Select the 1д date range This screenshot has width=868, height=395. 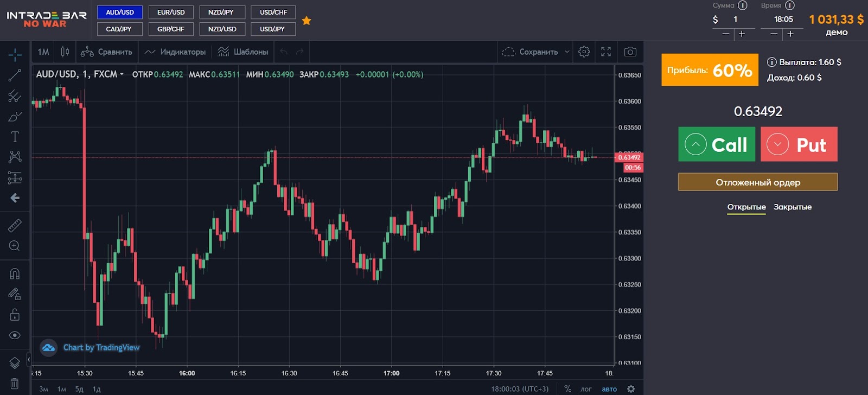[x=97, y=389]
